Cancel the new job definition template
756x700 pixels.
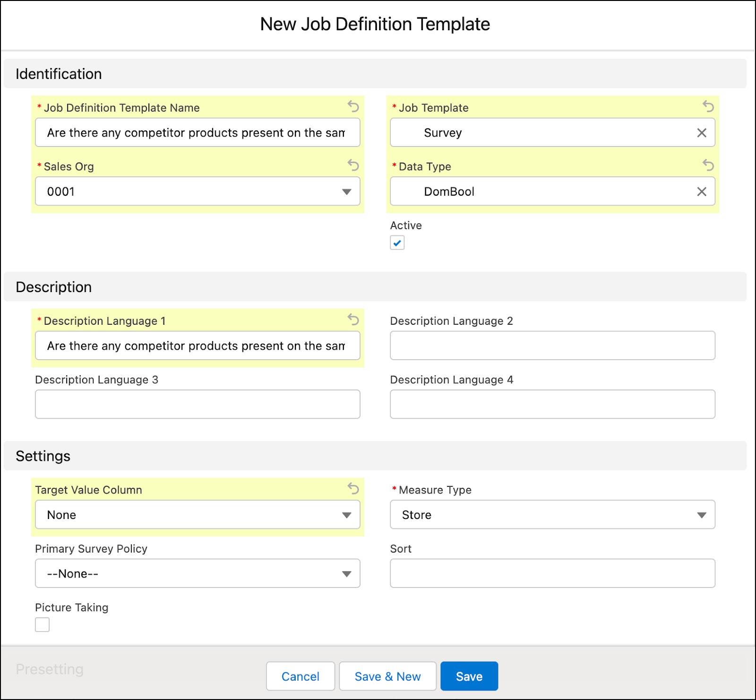(x=300, y=676)
